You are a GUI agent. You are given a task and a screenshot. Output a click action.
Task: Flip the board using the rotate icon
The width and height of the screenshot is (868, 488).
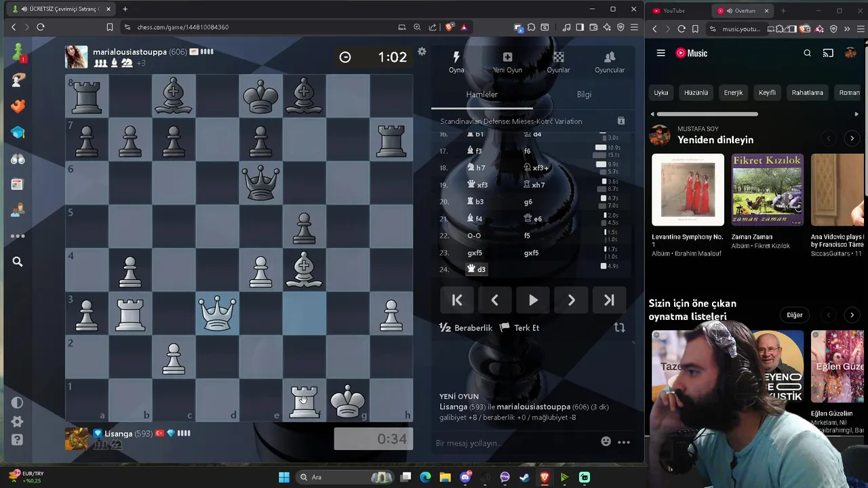point(619,327)
